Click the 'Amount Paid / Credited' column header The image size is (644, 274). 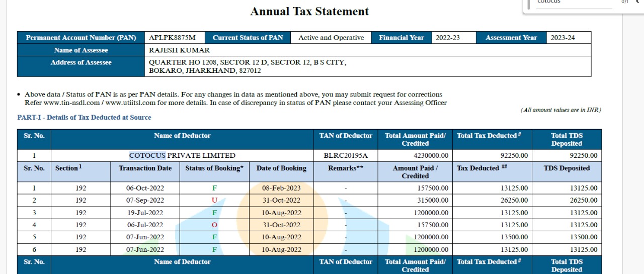(x=415, y=172)
